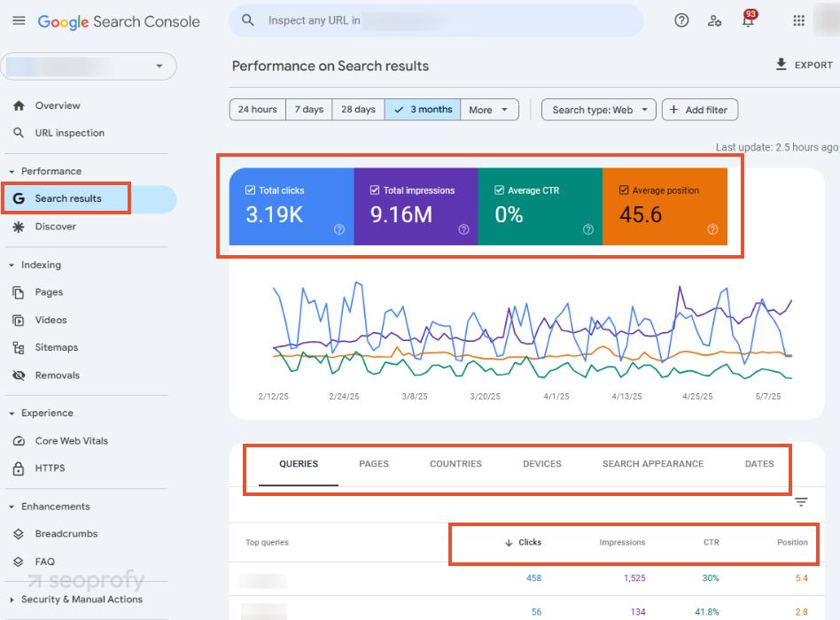Click the help icon on Total impressions card
840x620 pixels.
[x=464, y=229]
